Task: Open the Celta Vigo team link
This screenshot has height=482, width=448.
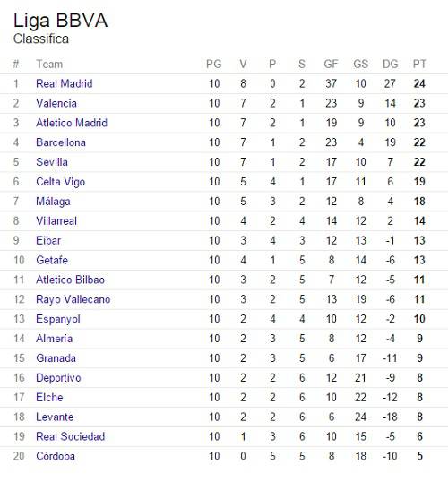Action: [x=61, y=182]
